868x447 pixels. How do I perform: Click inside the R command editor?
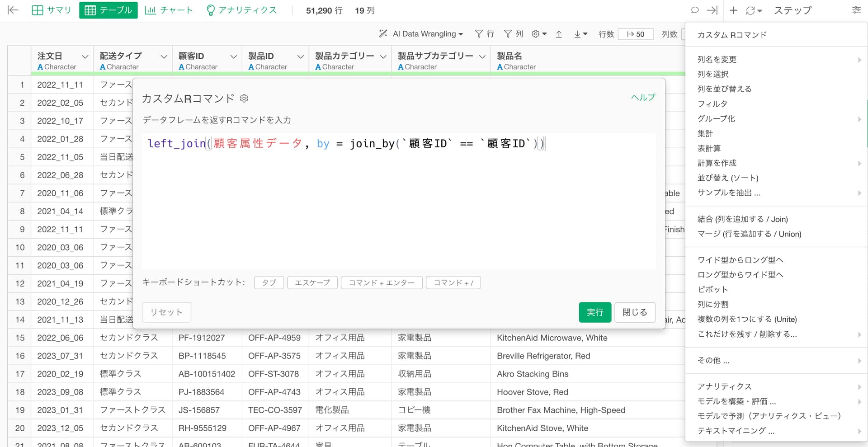click(x=398, y=201)
